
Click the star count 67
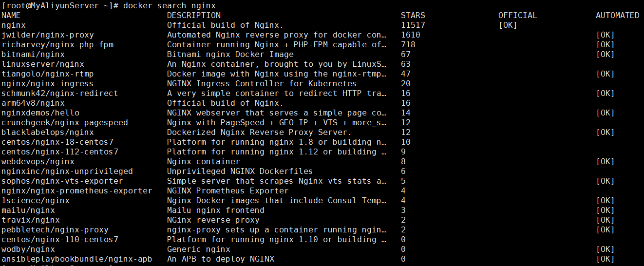[x=406, y=54]
